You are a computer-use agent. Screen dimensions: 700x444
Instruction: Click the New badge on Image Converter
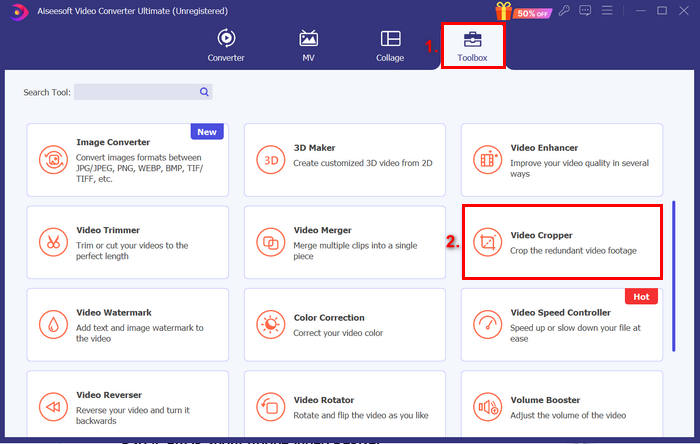click(x=207, y=132)
